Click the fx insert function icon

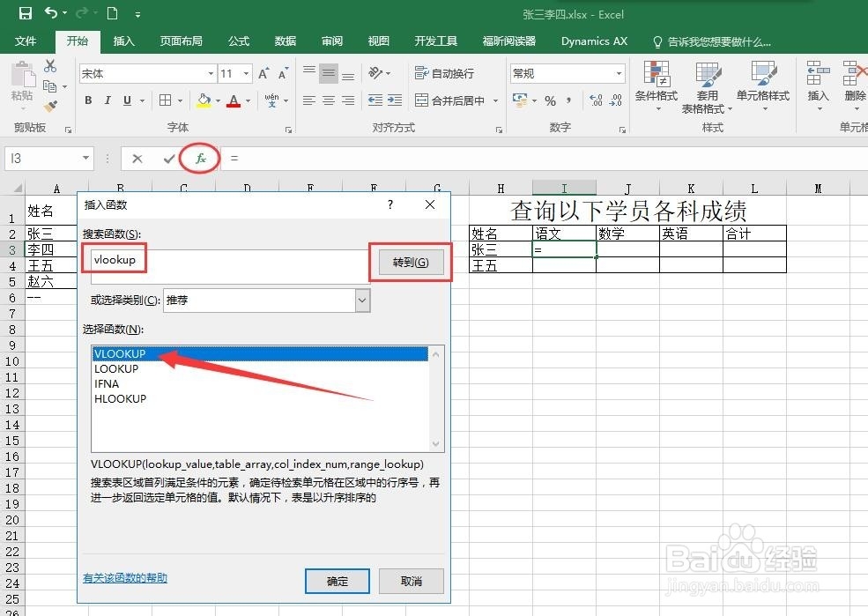200,159
